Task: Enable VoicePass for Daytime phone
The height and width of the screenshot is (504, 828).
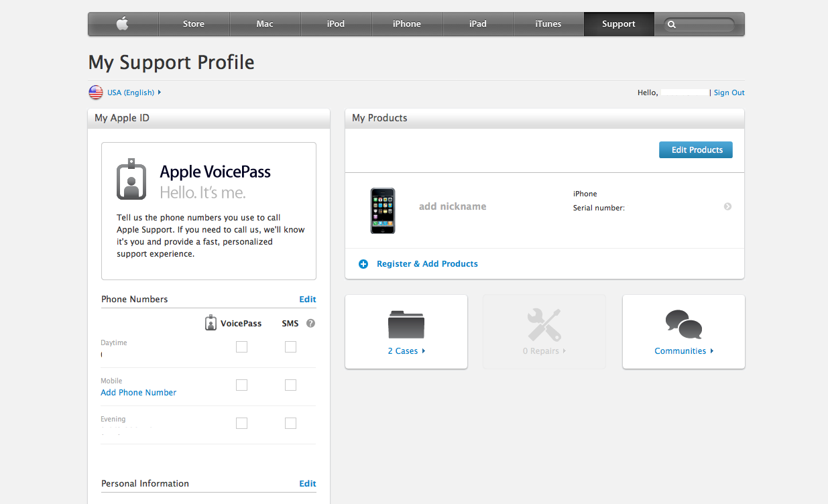Action: click(x=241, y=346)
